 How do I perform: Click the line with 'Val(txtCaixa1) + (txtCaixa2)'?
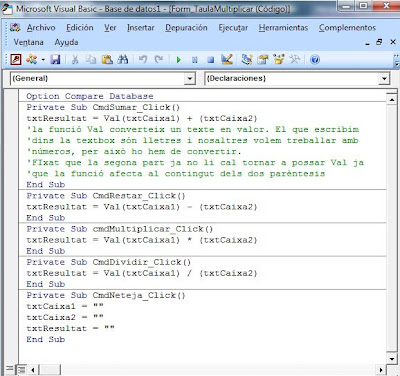pos(142,118)
